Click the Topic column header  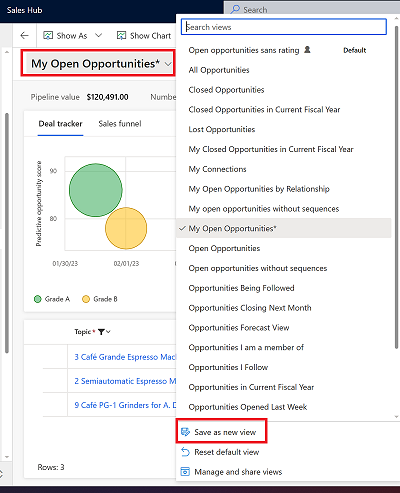[83, 332]
